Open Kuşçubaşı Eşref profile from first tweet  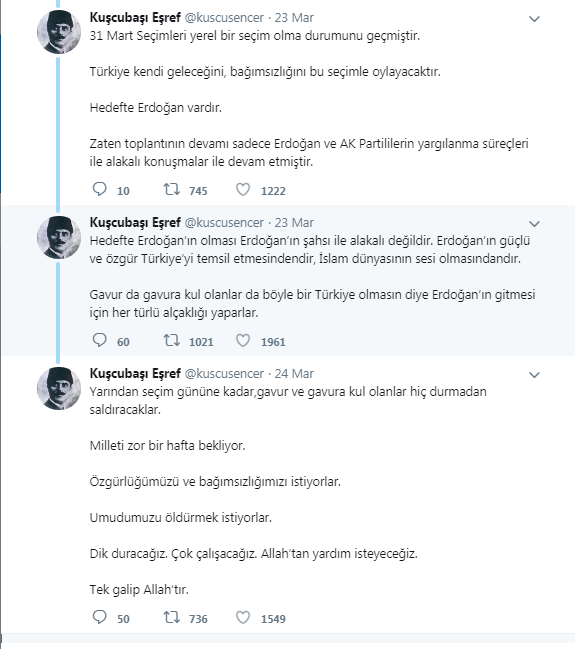point(135,17)
